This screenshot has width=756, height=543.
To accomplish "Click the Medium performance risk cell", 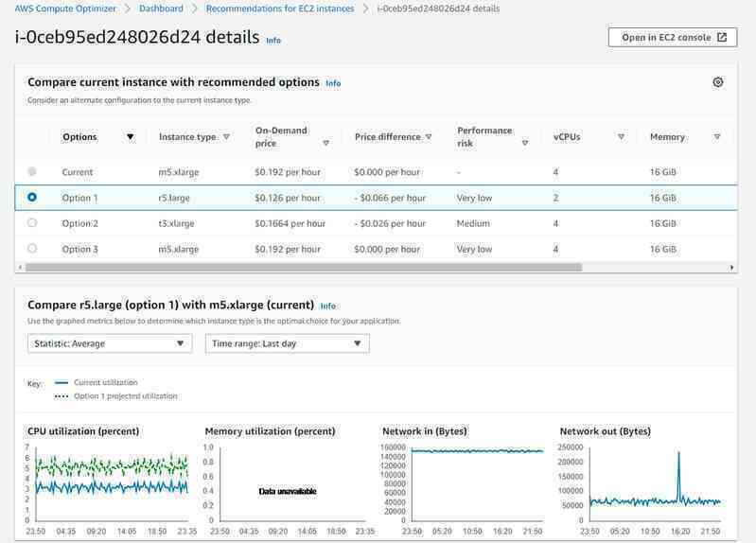I will pyautogui.click(x=473, y=223).
